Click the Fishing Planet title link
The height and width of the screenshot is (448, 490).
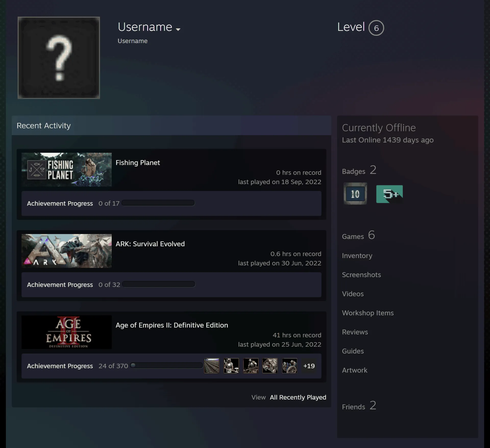tap(138, 163)
